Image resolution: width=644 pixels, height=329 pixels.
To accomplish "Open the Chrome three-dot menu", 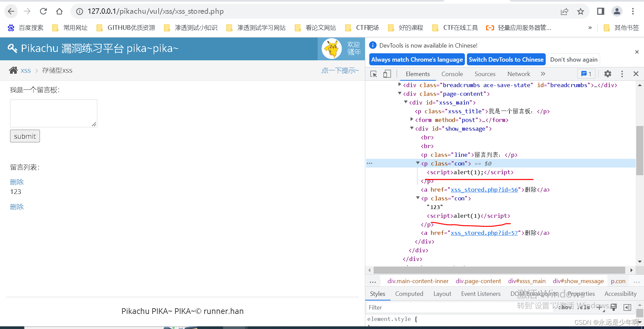I will [633, 11].
